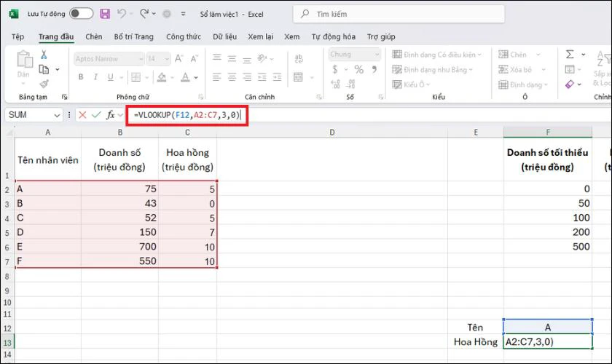The height and width of the screenshot is (364, 612).
Task: Toggle Bold formatting
Action: coord(81,77)
